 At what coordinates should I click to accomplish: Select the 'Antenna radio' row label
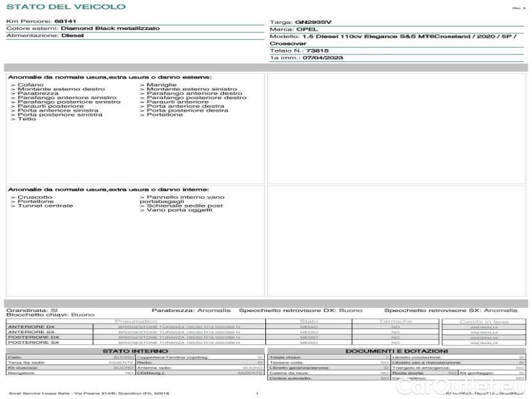click(154, 368)
